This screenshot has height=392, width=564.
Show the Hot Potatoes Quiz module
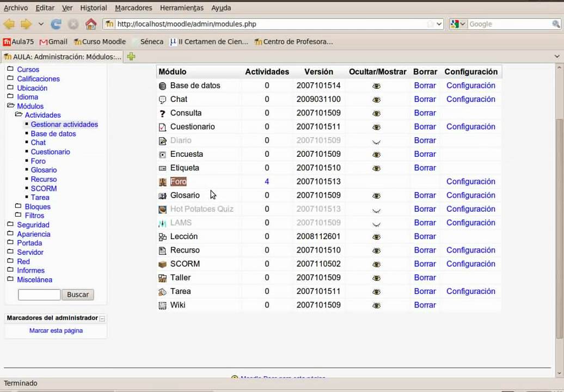[x=376, y=211]
